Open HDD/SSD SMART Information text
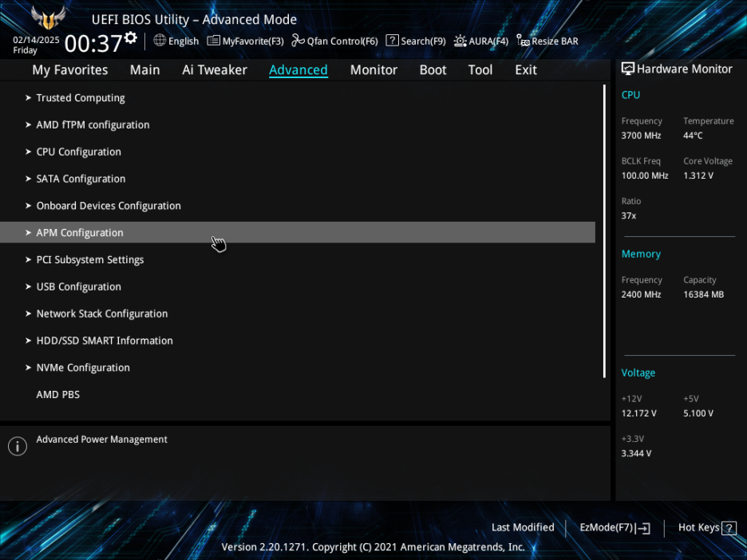Screen dimensions: 747x560 coord(105,341)
